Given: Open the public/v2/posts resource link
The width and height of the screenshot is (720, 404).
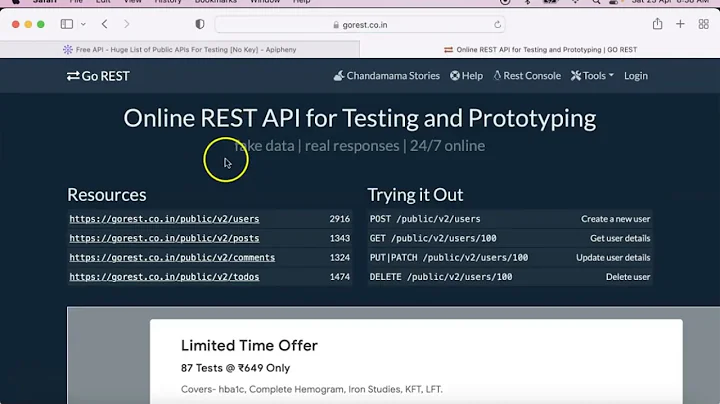Looking at the screenshot, I should click(164, 238).
